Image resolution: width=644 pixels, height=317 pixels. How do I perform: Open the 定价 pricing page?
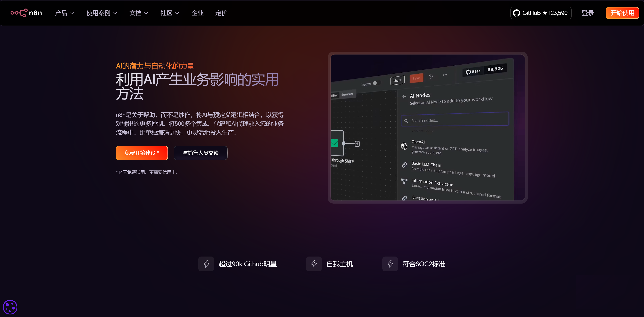click(221, 13)
